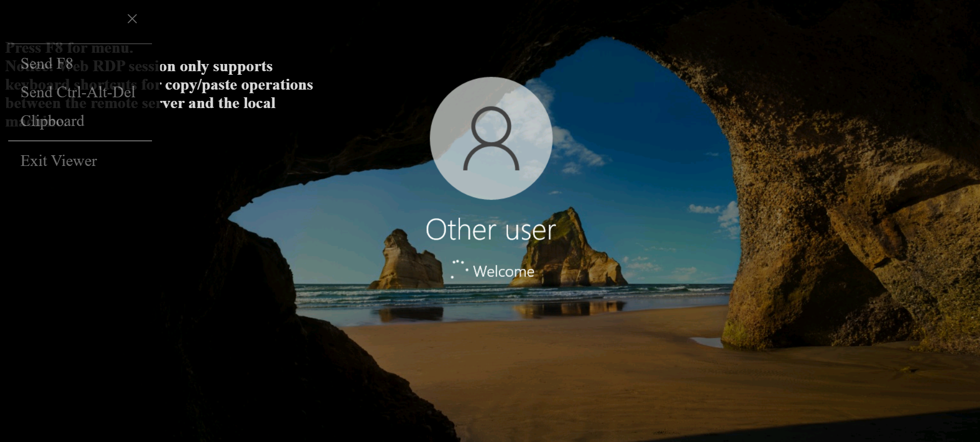Click the "Welcome" sign-in status text

504,271
